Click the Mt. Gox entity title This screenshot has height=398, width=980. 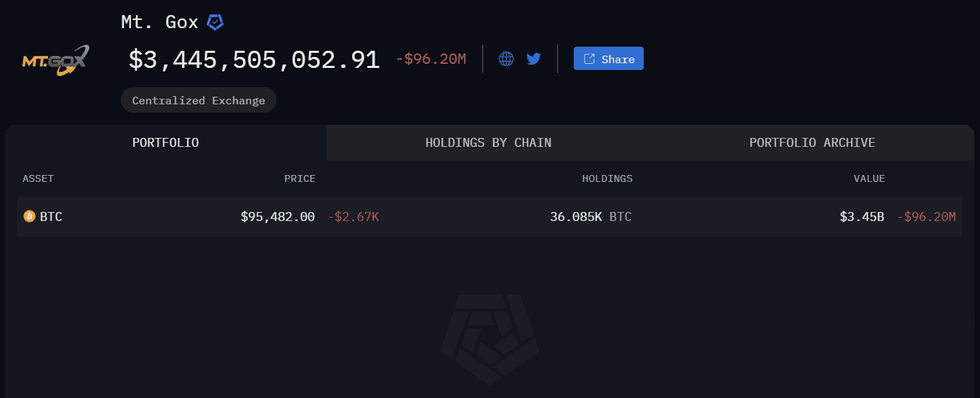click(159, 22)
